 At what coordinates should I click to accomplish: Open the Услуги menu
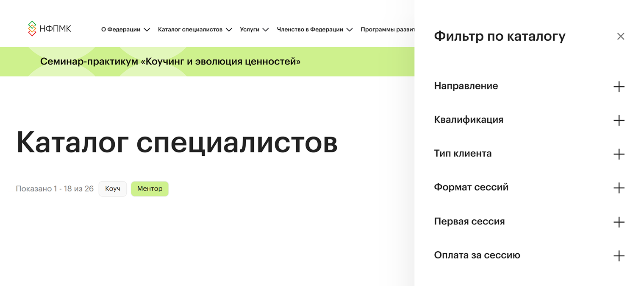tap(254, 30)
